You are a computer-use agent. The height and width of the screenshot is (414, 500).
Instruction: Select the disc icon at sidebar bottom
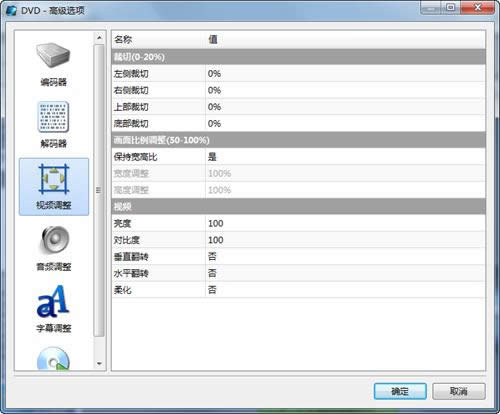tap(53, 359)
